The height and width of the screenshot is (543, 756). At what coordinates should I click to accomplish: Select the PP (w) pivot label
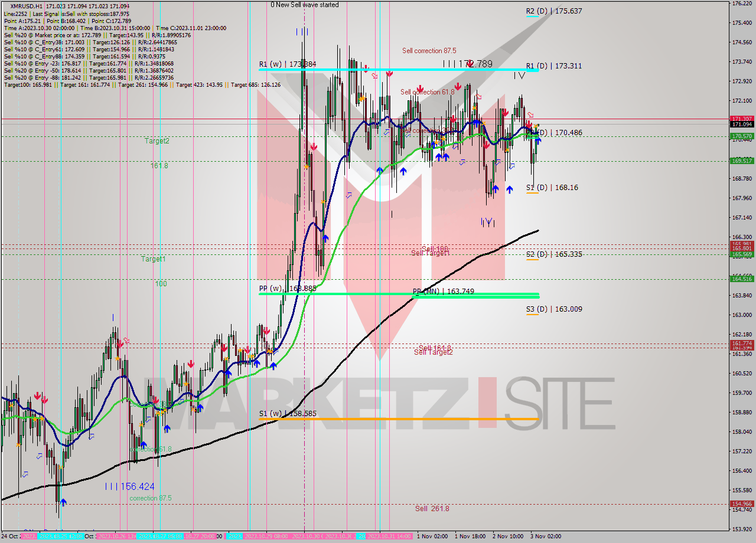[287, 289]
